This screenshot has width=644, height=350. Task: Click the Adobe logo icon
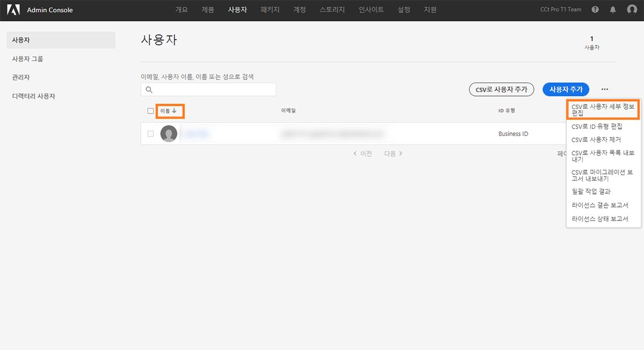point(13,10)
